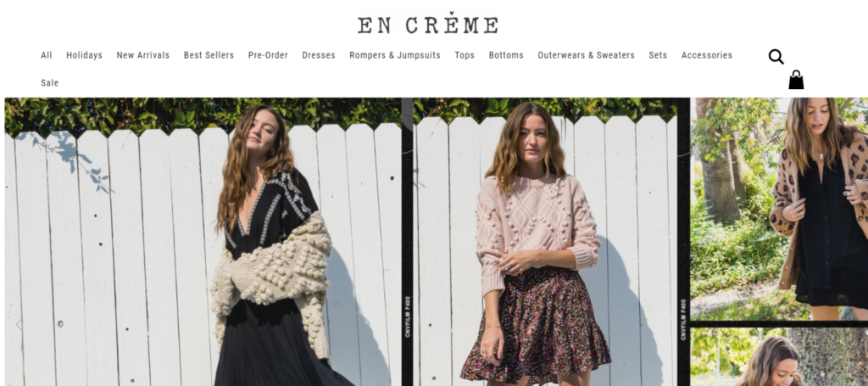The height and width of the screenshot is (386, 868).
Task: Open the Dresses category
Action: pos(319,55)
